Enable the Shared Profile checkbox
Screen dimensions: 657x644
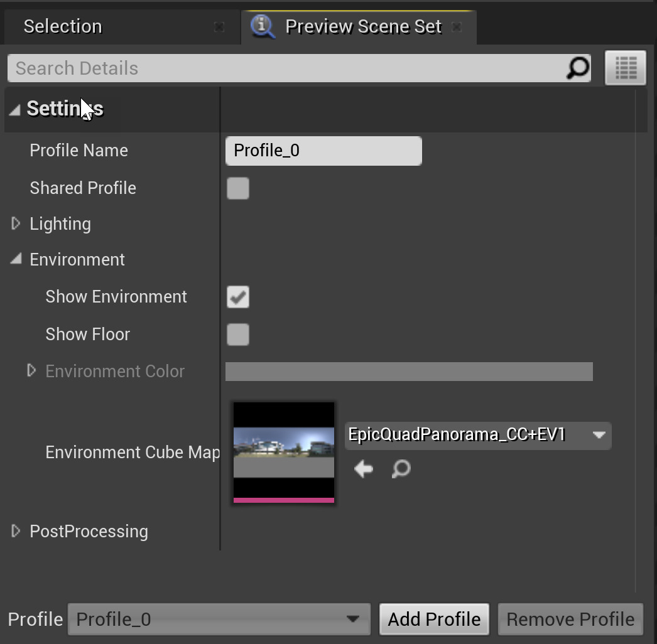[x=238, y=188]
